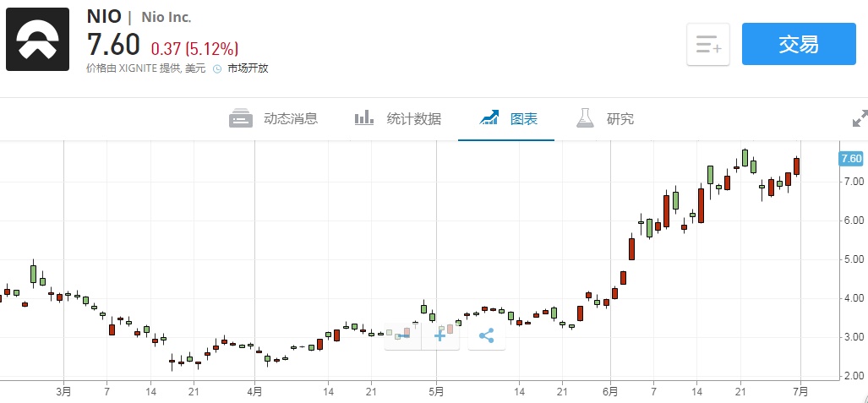Click the 7.60 current price tag
This screenshot has width=868, height=403.
851,159
